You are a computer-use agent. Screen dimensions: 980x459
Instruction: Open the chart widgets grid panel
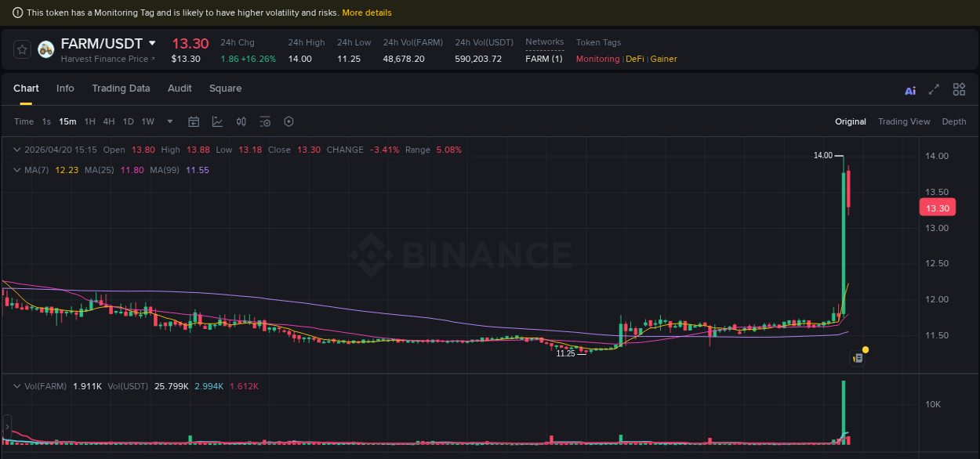click(x=958, y=89)
